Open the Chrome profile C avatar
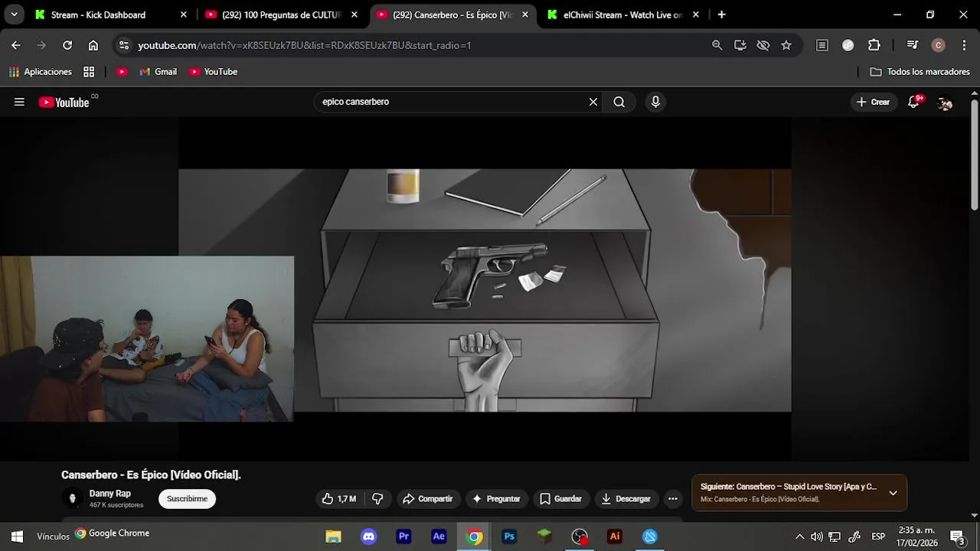 938,45
